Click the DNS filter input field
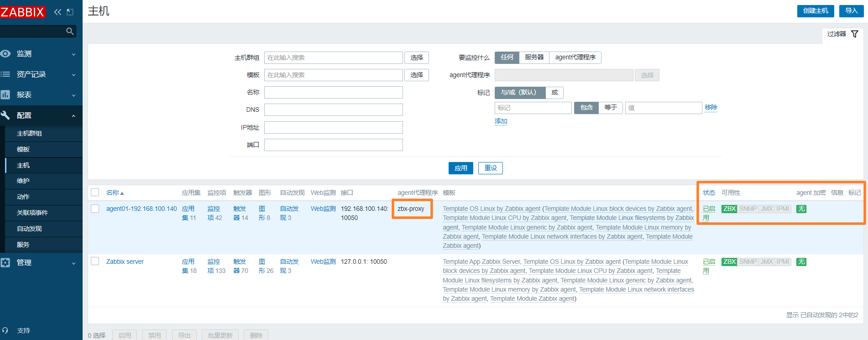868x340 pixels. coord(334,110)
